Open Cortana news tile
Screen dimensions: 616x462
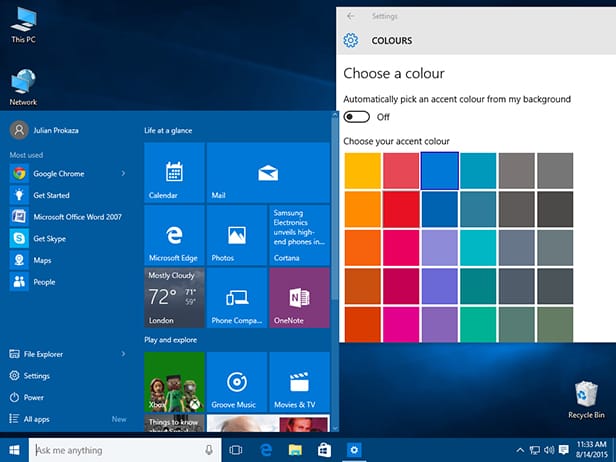[x=299, y=235]
